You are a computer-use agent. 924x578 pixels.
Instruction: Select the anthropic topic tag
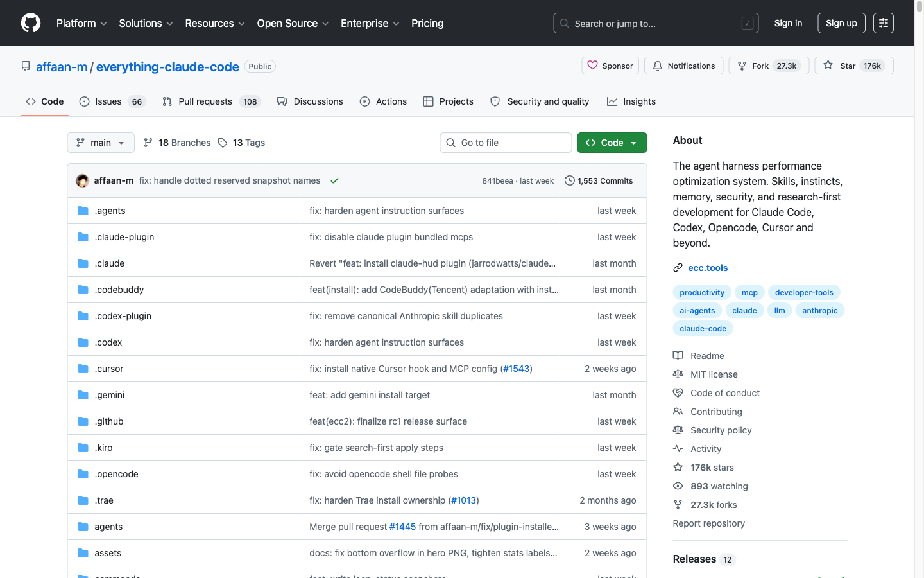(820, 310)
